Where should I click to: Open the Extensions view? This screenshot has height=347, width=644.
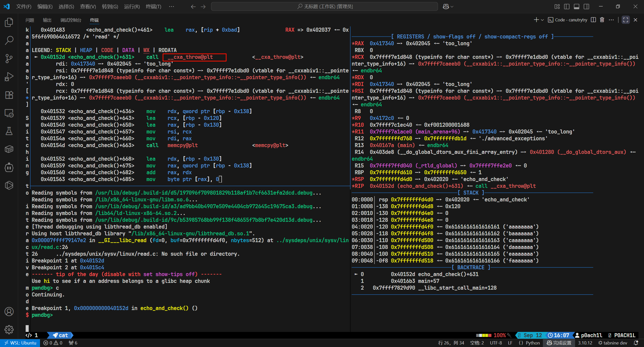(x=9, y=95)
